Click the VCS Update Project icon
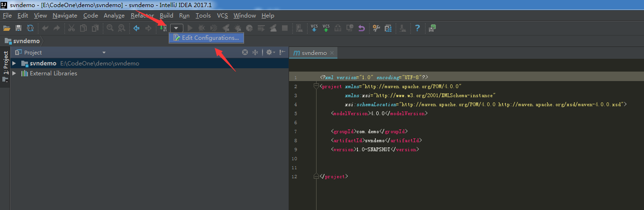 pos(314,28)
